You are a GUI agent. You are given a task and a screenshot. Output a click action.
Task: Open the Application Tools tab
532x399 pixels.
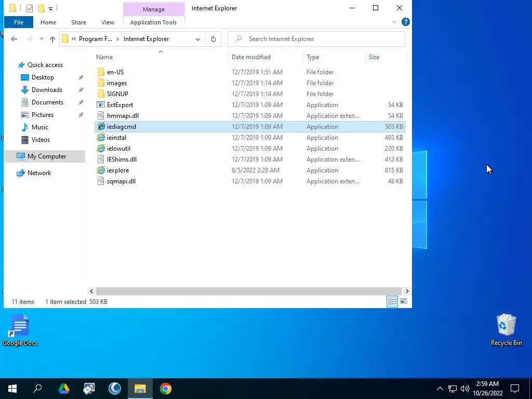pos(153,22)
